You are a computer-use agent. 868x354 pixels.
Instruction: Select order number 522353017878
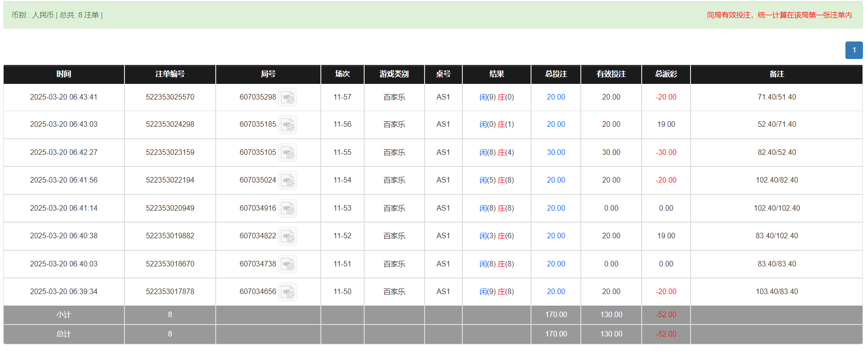[170, 292]
